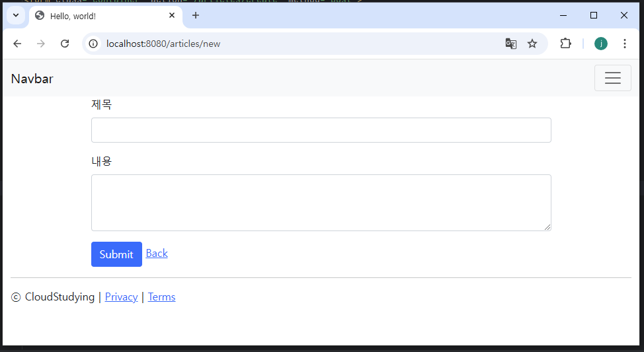
Task: Open the Google Translate icon
Action: 511,44
